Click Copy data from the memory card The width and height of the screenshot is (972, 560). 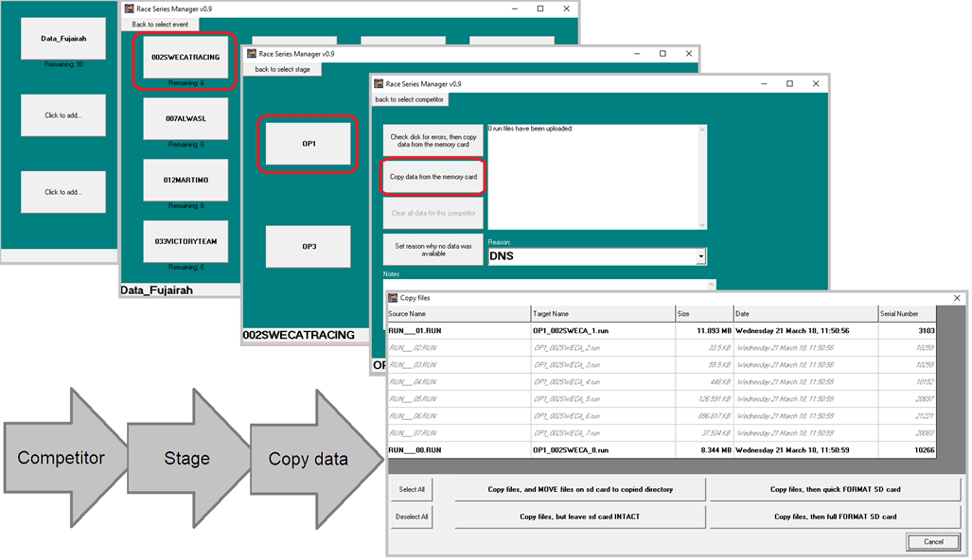point(433,177)
